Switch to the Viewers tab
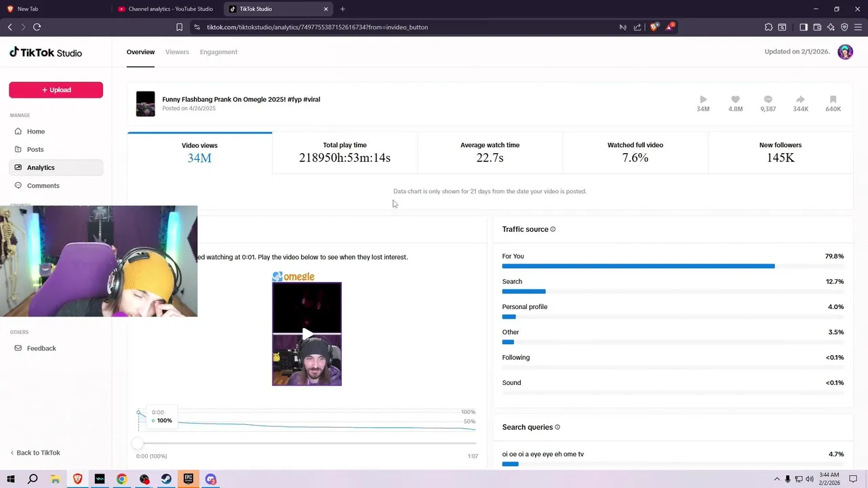The image size is (868, 488). click(177, 52)
